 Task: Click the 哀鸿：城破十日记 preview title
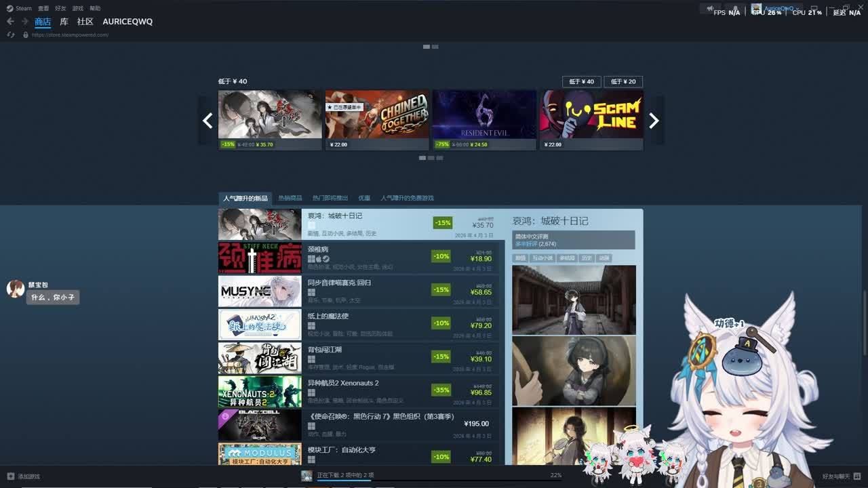(551, 221)
